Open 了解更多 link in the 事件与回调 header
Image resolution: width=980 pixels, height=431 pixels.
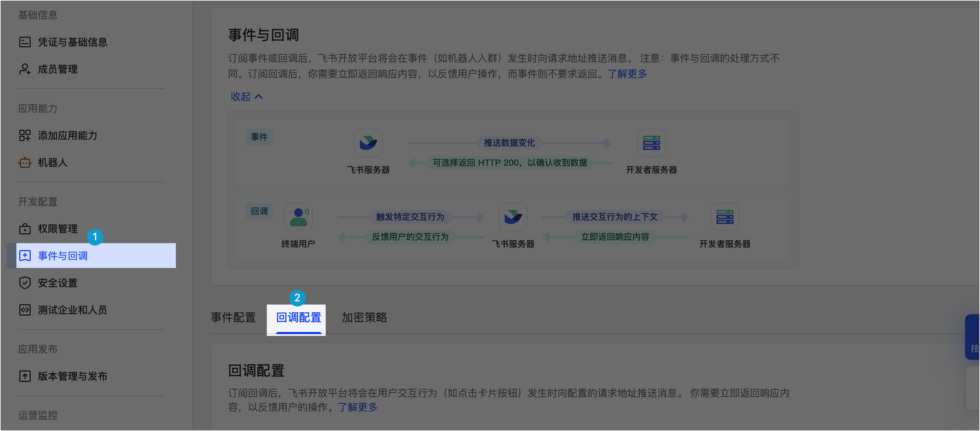tap(627, 74)
